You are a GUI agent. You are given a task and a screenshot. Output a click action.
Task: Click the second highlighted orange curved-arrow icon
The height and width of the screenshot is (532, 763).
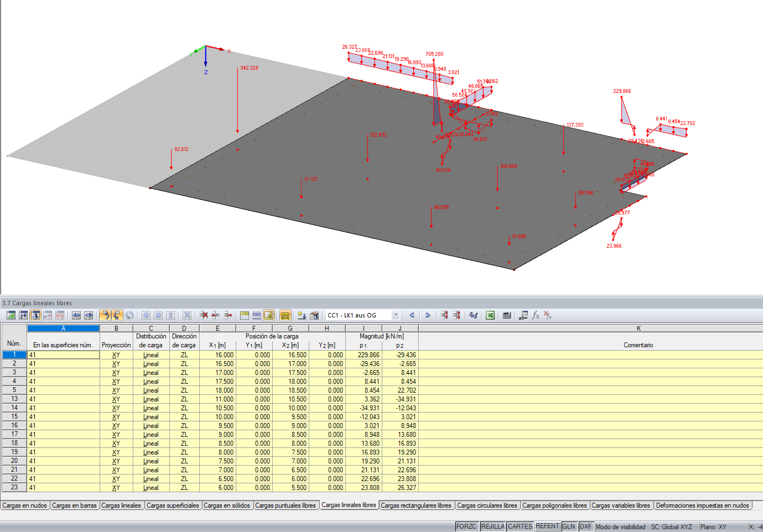click(117, 315)
